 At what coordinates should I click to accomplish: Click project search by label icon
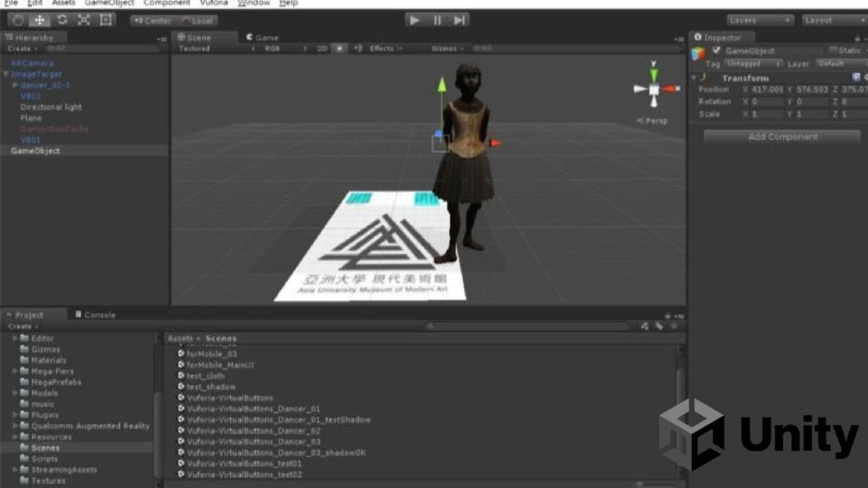(659, 326)
